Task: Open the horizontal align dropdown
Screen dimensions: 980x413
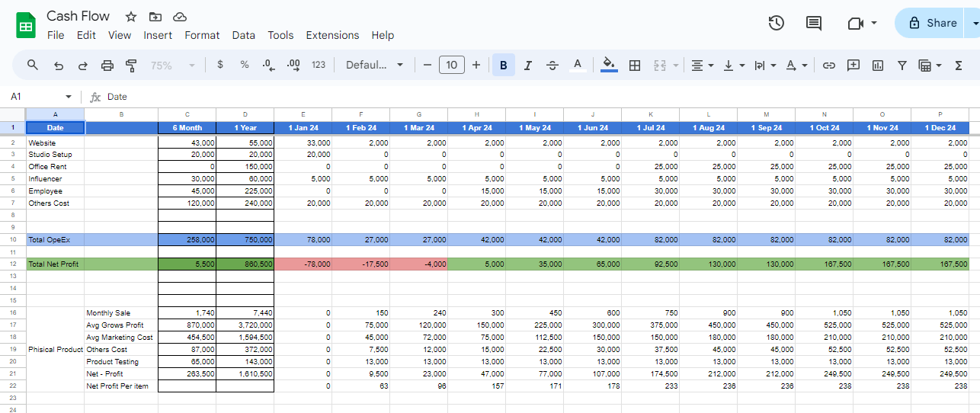Action: coord(702,66)
